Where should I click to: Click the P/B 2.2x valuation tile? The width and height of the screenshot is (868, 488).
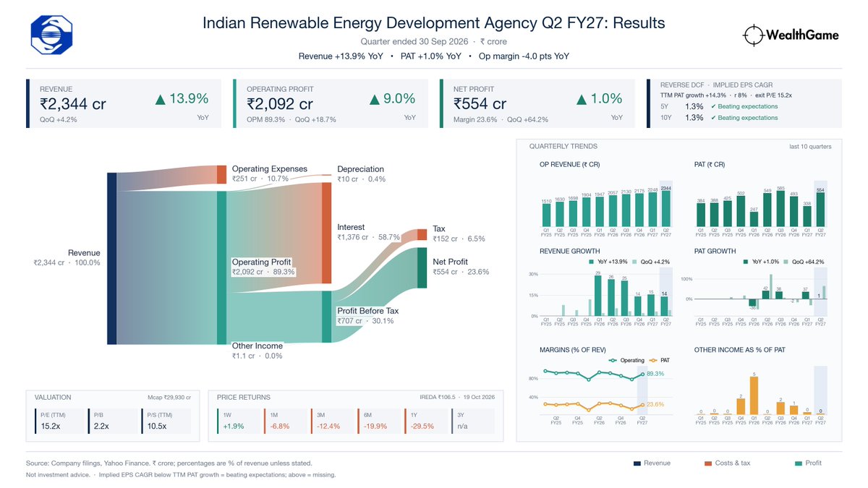(x=113, y=421)
